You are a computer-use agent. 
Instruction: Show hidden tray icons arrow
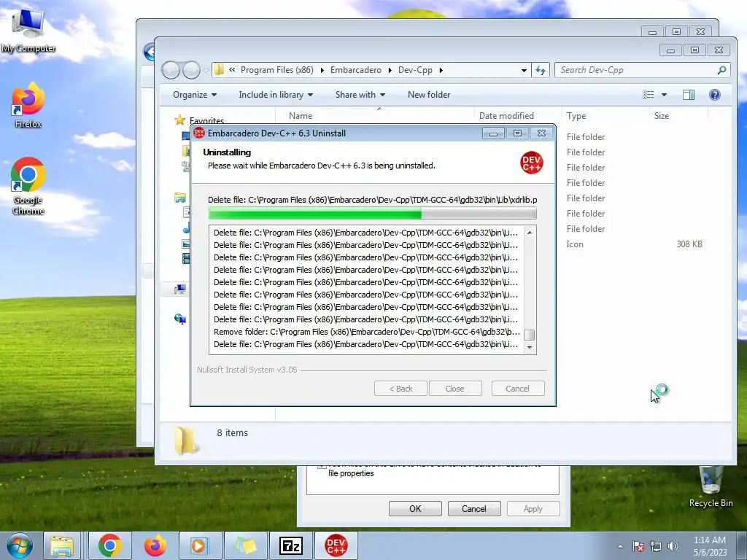620,546
